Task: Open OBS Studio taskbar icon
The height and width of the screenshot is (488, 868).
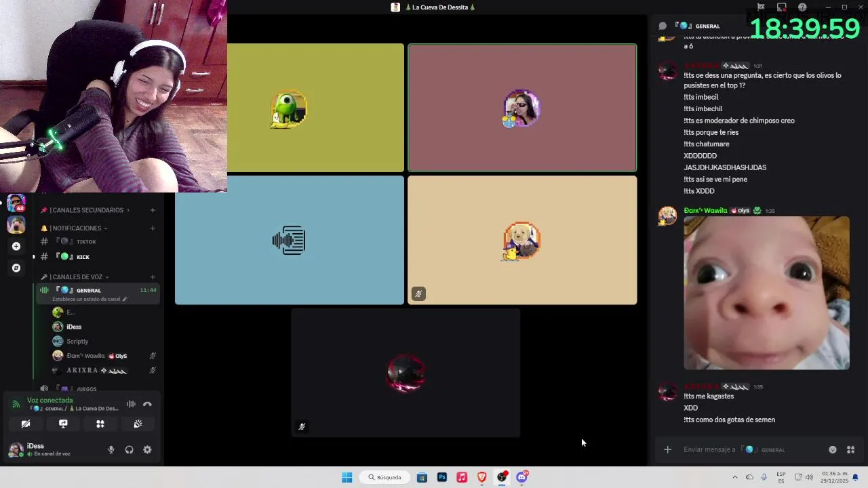Action: pos(502,477)
